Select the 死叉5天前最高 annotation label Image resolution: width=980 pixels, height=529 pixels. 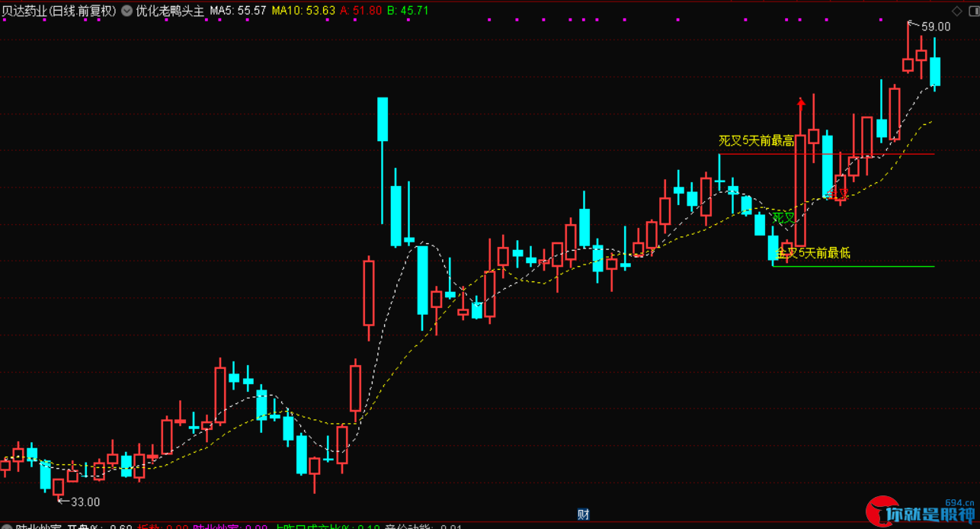tap(757, 141)
